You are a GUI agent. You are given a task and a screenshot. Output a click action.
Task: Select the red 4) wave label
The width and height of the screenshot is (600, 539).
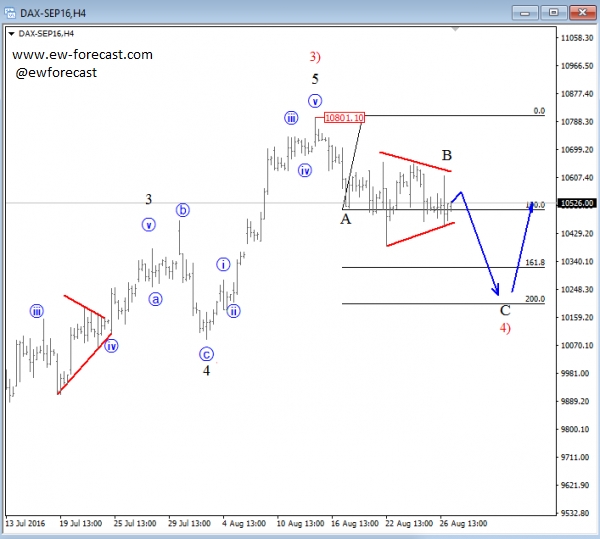click(505, 328)
